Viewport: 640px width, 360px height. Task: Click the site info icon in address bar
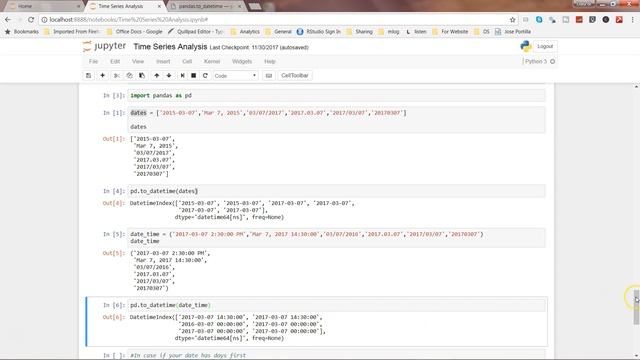[44, 20]
